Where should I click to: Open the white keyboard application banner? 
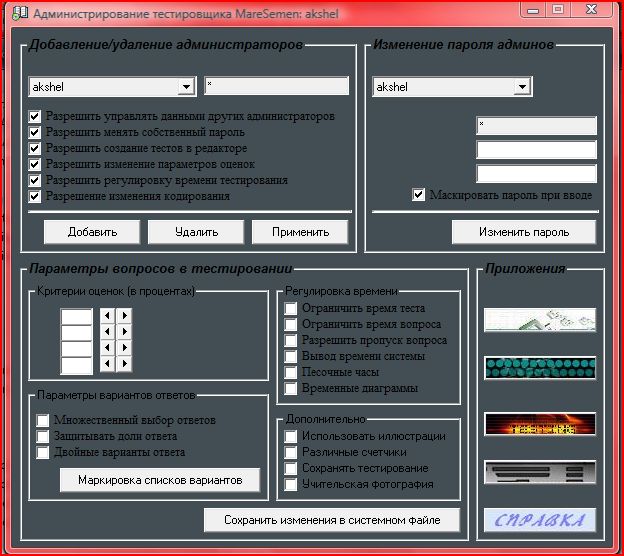pyautogui.click(x=540, y=320)
